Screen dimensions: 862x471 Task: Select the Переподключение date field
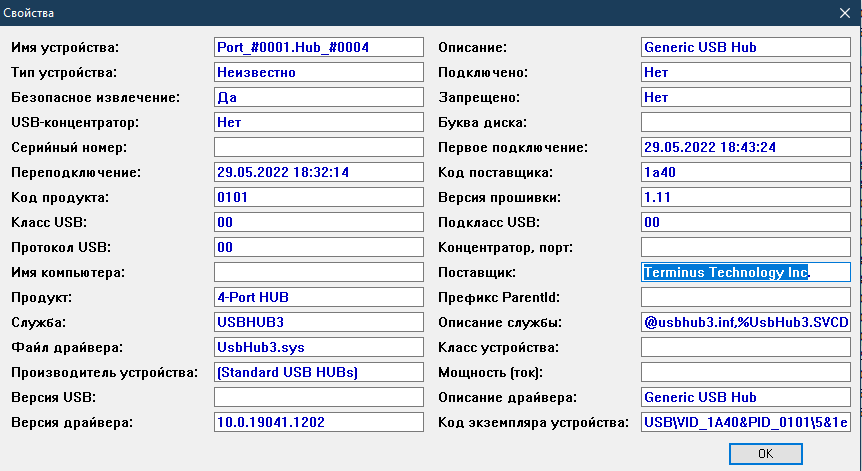319,172
